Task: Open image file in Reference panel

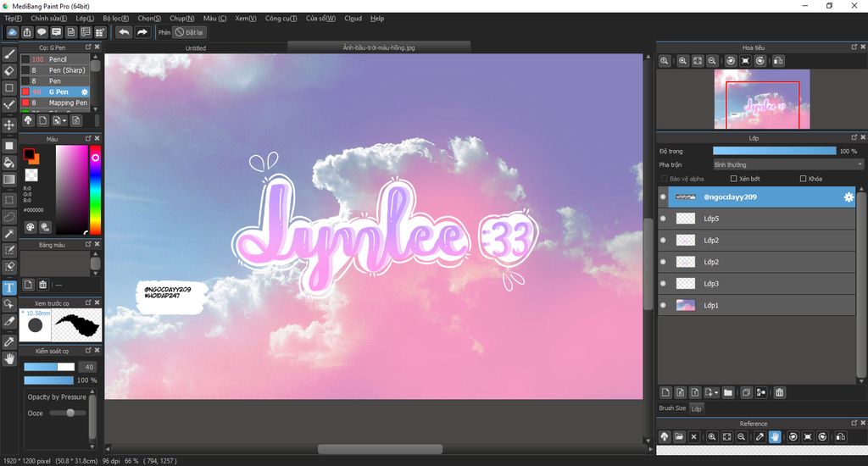Action: coord(679,436)
